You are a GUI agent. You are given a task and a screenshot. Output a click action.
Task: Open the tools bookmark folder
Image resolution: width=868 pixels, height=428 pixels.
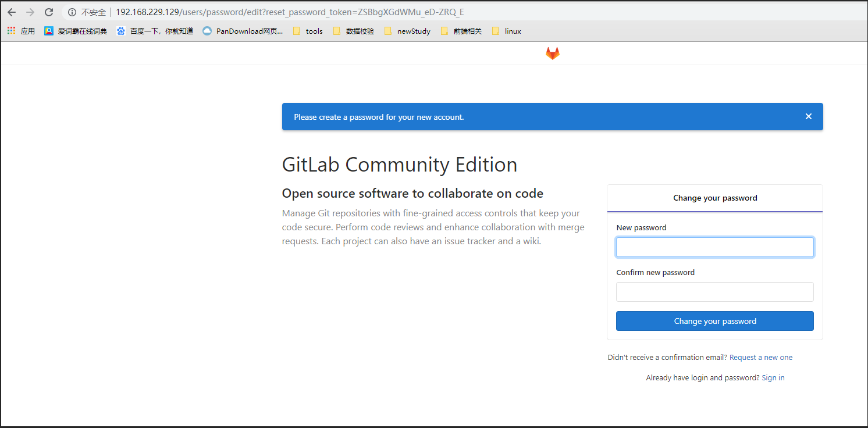pyautogui.click(x=308, y=31)
